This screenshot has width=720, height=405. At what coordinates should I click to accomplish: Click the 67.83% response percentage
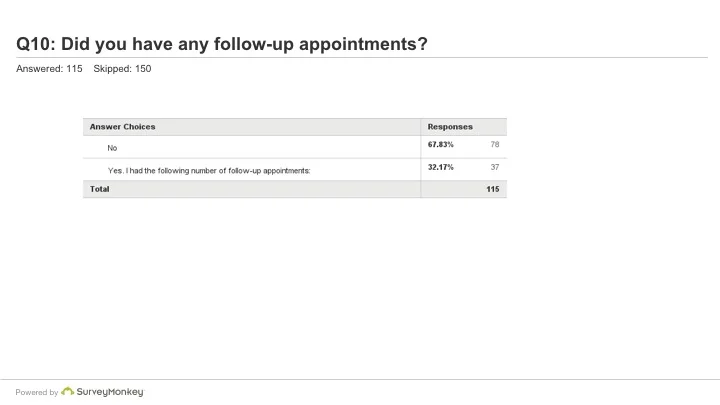point(440,144)
